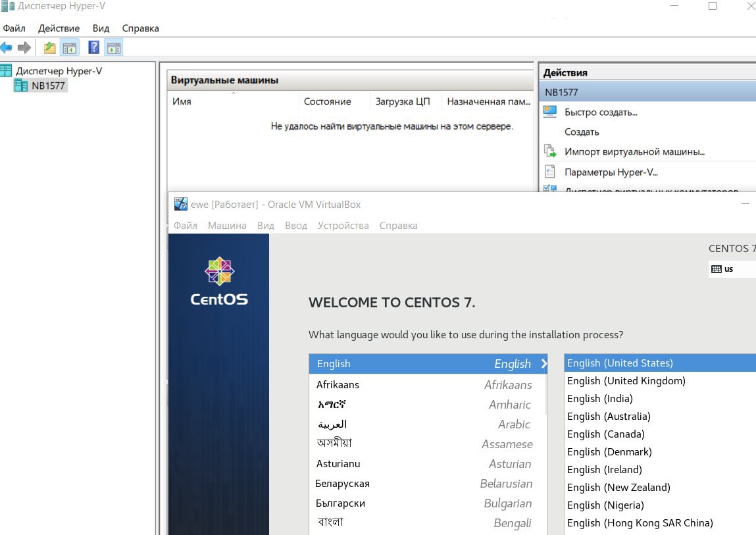Select Беларуская in the language list
This screenshot has height=535, width=756.
coord(427,484)
